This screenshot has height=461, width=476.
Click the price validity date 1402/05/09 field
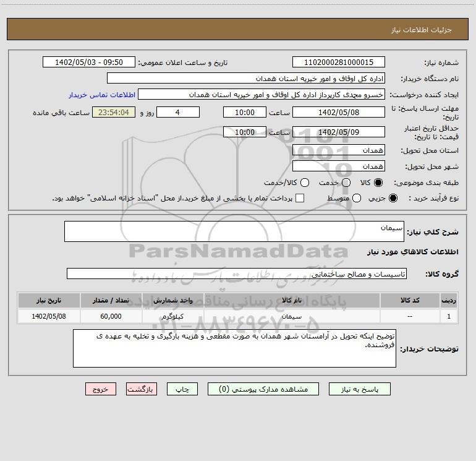coord(339,132)
